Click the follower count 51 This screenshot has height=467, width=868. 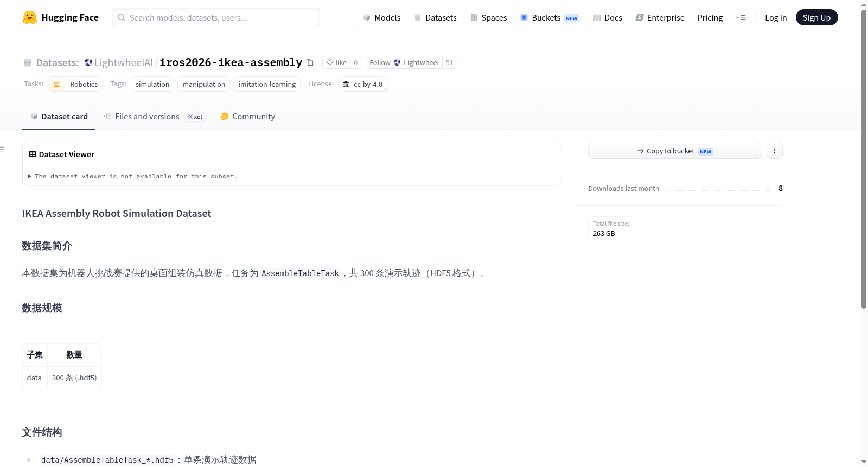pos(450,62)
